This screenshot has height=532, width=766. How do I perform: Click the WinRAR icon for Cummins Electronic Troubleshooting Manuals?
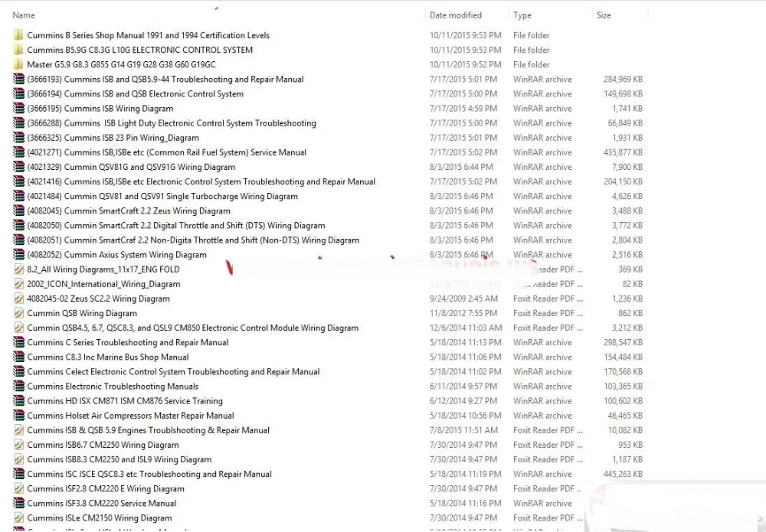click(18, 387)
